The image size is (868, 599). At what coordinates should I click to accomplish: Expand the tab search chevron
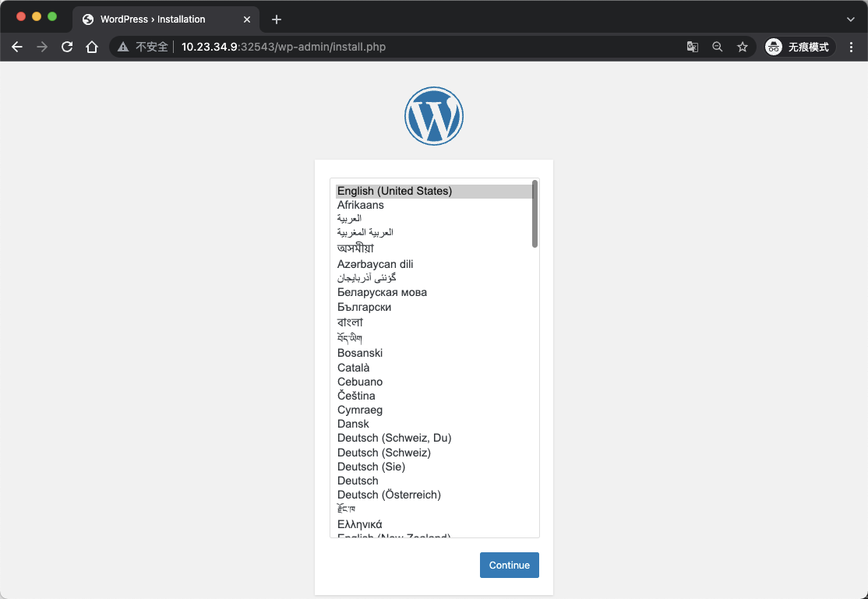click(850, 19)
